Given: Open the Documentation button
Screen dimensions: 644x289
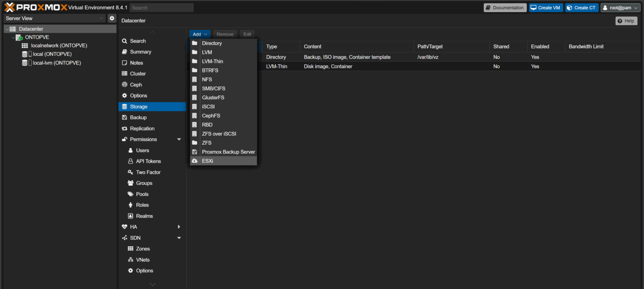Looking at the screenshot, I should tap(505, 8).
